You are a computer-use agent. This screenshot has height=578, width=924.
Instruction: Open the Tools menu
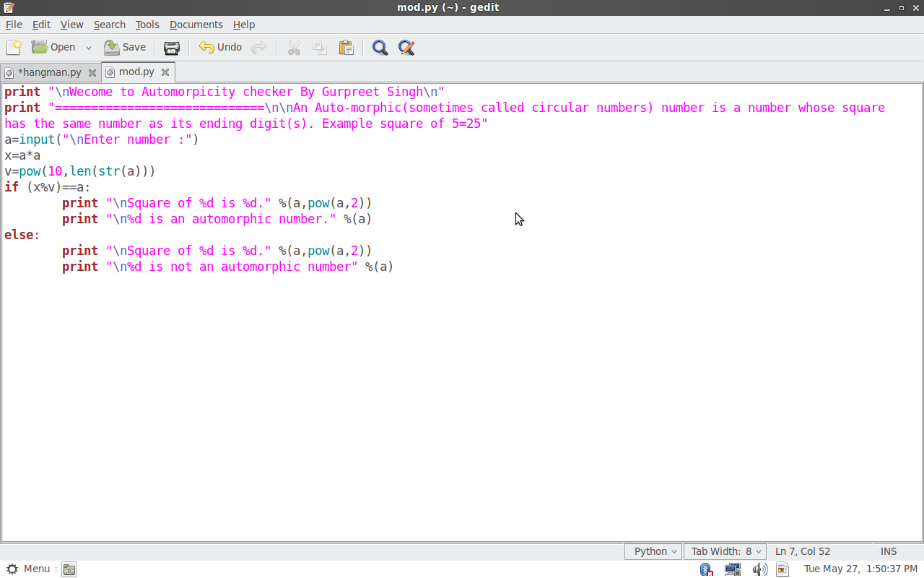coord(147,25)
